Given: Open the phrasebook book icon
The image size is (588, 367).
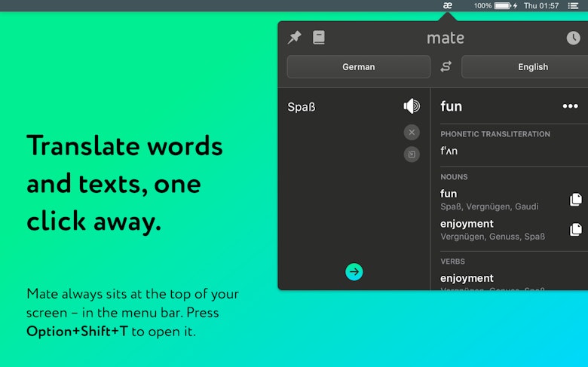Looking at the screenshot, I should 319,38.
